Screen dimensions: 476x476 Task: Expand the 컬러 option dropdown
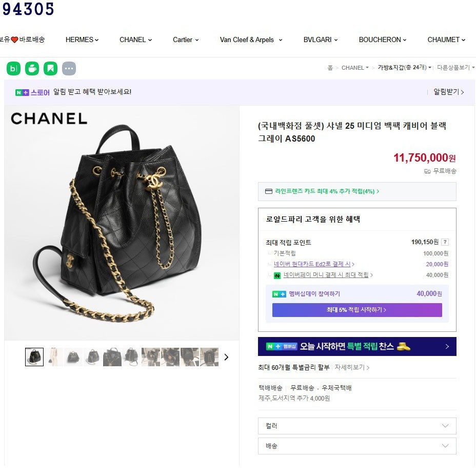coord(357,426)
